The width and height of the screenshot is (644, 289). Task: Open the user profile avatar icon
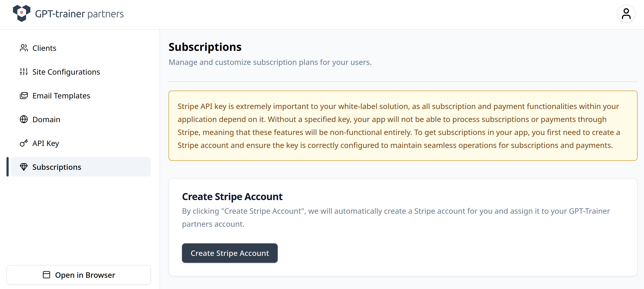[626, 14]
